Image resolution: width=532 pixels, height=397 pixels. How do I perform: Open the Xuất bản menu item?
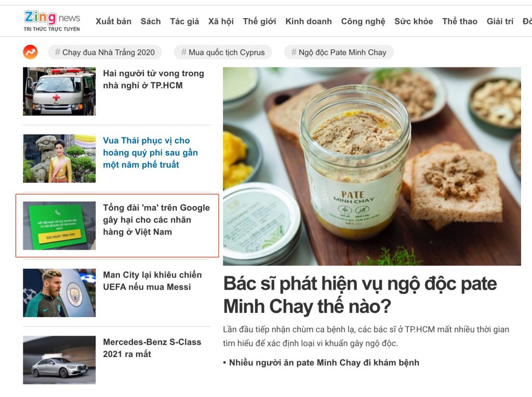(x=113, y=21)
